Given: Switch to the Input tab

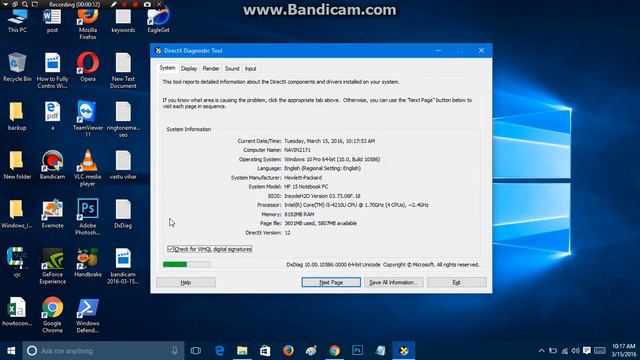Looking at the screenshot, I should coord(251,69).
